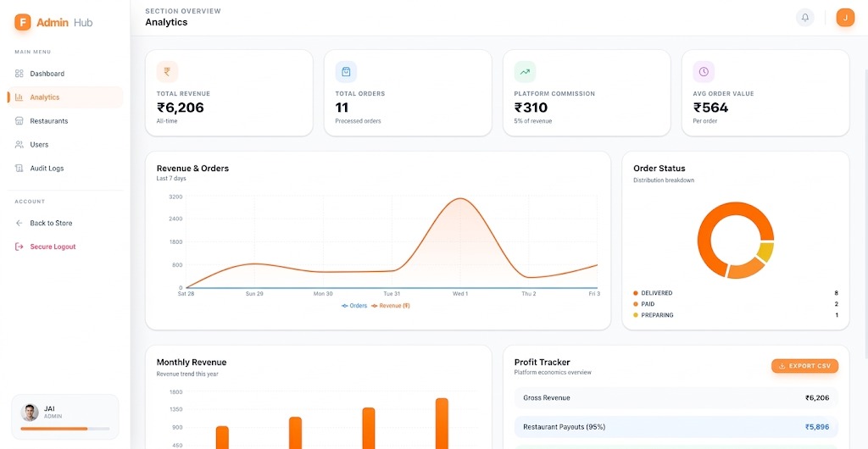The image size is (868, 449).
Task: Click the Restaurants store icon in sidebar
Action: [x=19, y=120]
